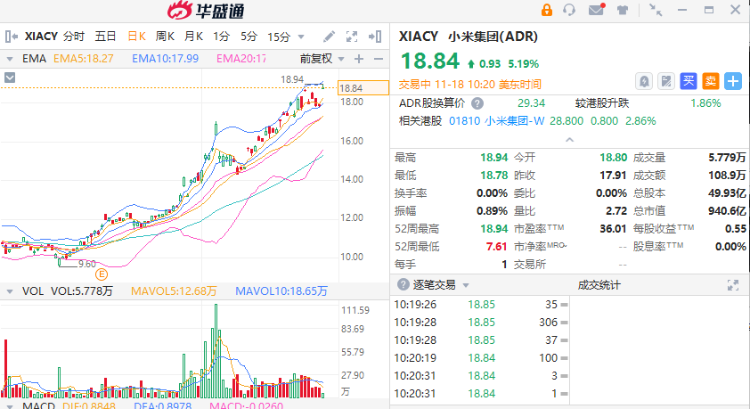Viewport: 750px width, 409px height.
Task: Toggle the chart legend collapse box
Action: tap(10, 77)
